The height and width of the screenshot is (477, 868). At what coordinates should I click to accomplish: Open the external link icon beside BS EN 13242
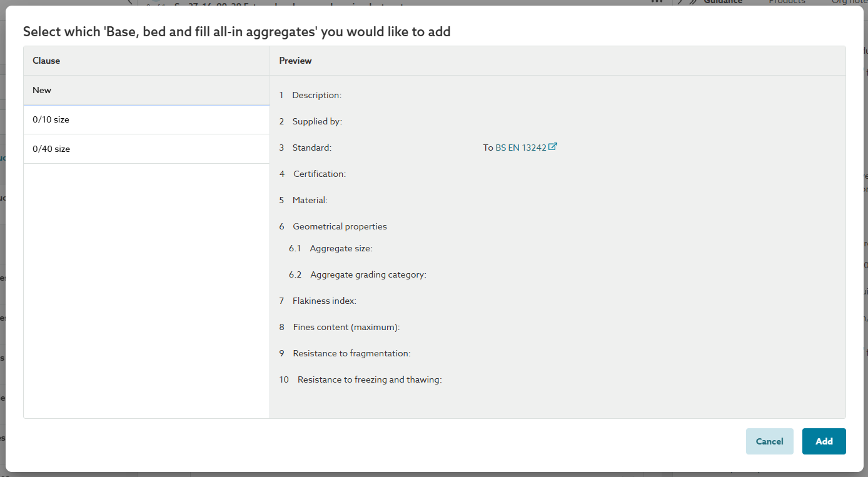pyautogui.click(x=553, y=147)
